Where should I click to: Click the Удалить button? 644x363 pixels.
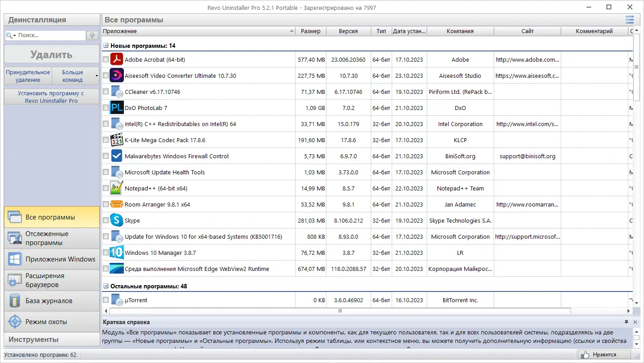click(x=51, y=55)
